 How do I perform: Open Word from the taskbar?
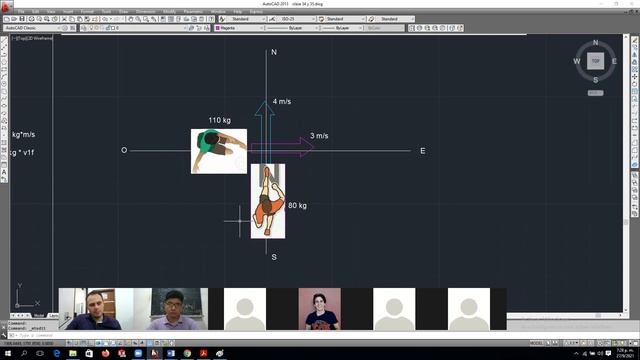pos(171,353)
